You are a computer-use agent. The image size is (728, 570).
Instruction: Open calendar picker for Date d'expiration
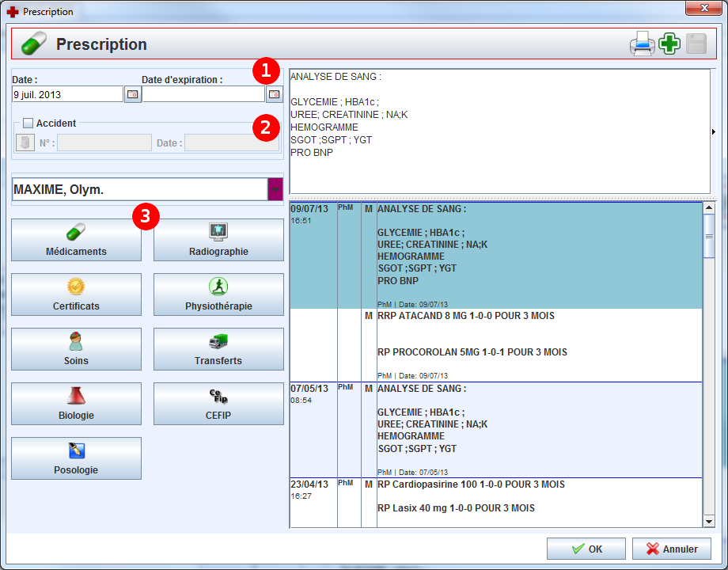(274, 94)
